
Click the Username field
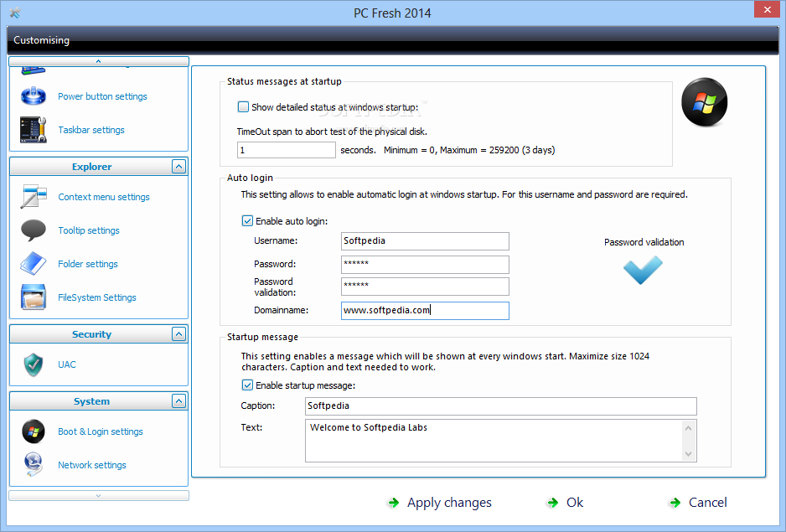[425, 240]
